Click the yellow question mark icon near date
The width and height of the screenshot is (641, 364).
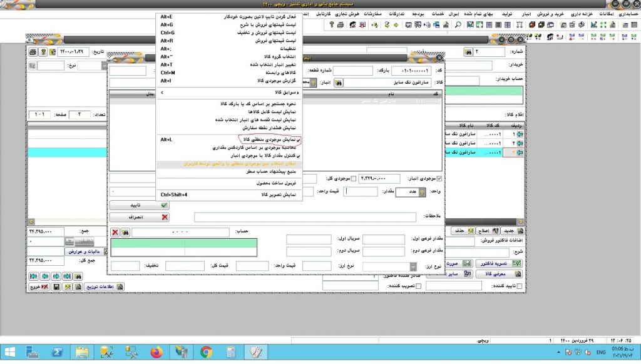point(43,52)
